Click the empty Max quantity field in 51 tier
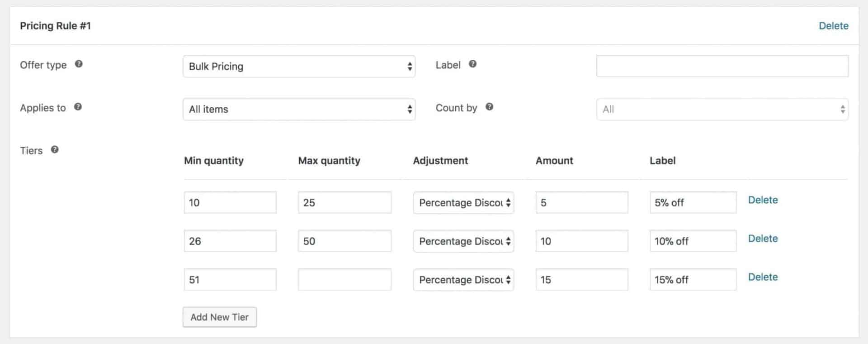868x344 pixels. 344,279
